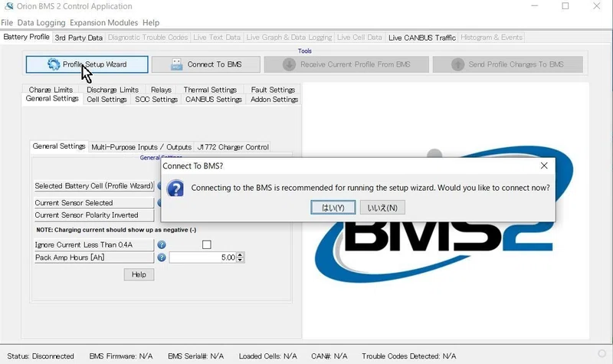Click the Connect To BMS device icon
Image resolution: width=613 pixels, height=364 pixels.
177,64
